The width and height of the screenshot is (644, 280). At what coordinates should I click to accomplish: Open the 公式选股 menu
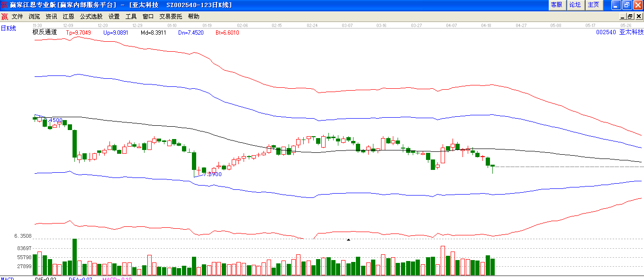point(91,16)
